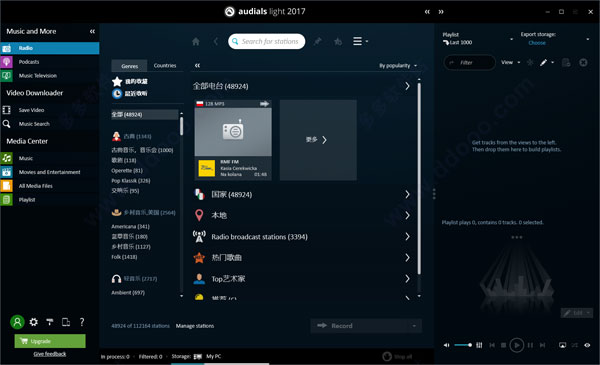The height and width of the screenshot is (365, 600).
Task: Select the Americana (341) genre
Action: [x=130, y=226]
